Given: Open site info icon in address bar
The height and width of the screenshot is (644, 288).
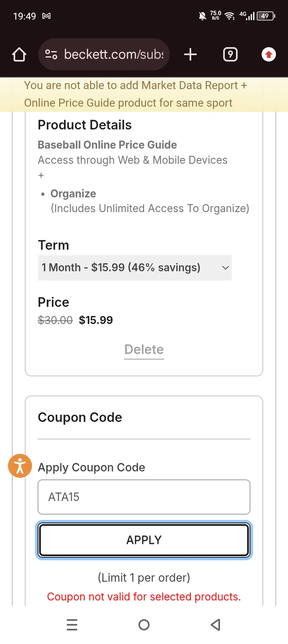Looking at the screenshot, I should [x=51, y=55].
